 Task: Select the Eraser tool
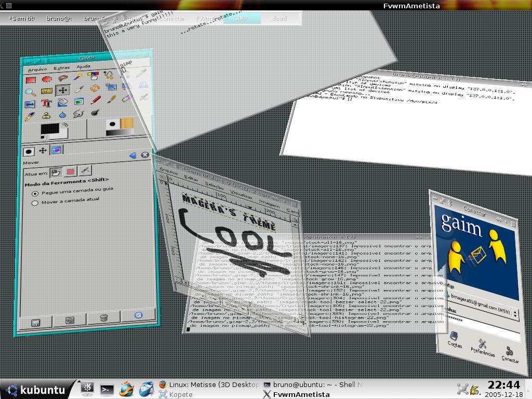(x=127, y=98)
